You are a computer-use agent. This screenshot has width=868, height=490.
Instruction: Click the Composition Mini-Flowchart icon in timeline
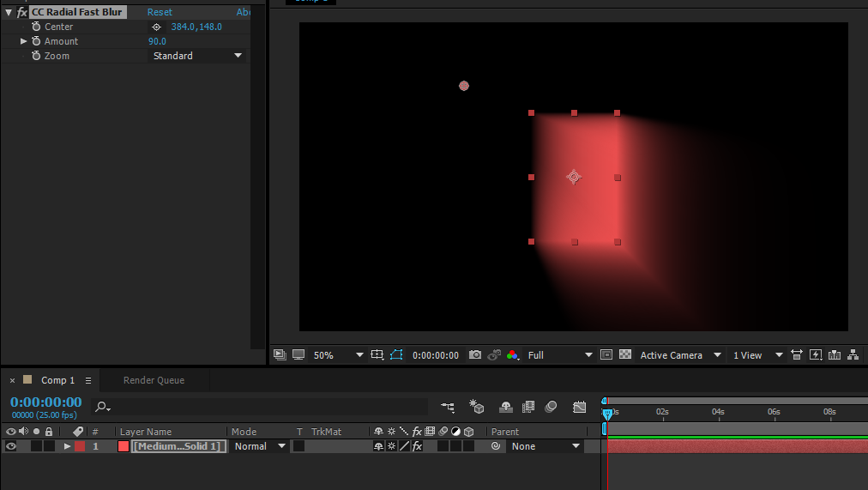pyautogui.click(x=448, y=407)
